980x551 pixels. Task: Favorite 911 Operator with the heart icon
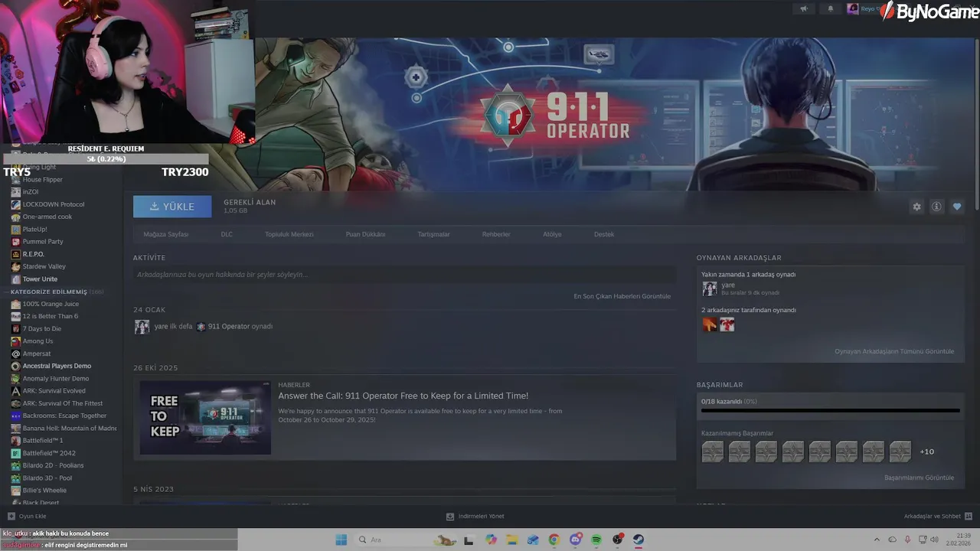tap(957, 207)
